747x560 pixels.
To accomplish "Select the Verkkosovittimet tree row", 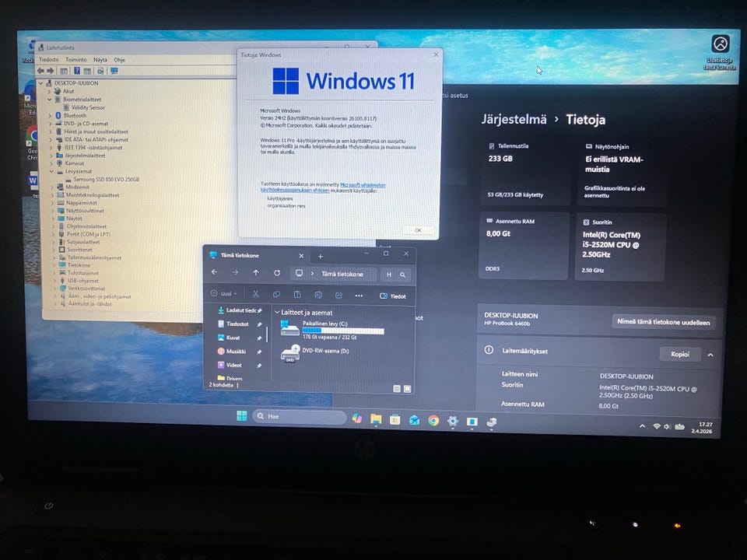I will click(82, 288).
